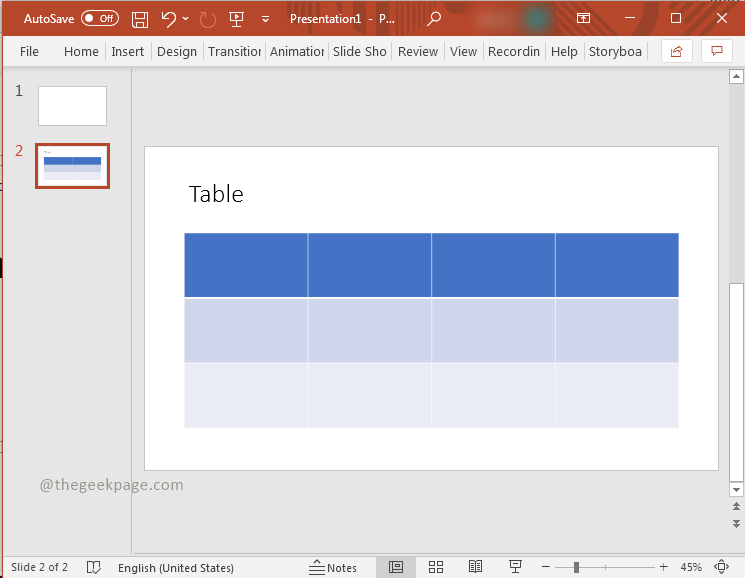Click English (United States) language indicator
Image resolution: width=745 pixels, height=578 pixels.
[x=176, y=568]
